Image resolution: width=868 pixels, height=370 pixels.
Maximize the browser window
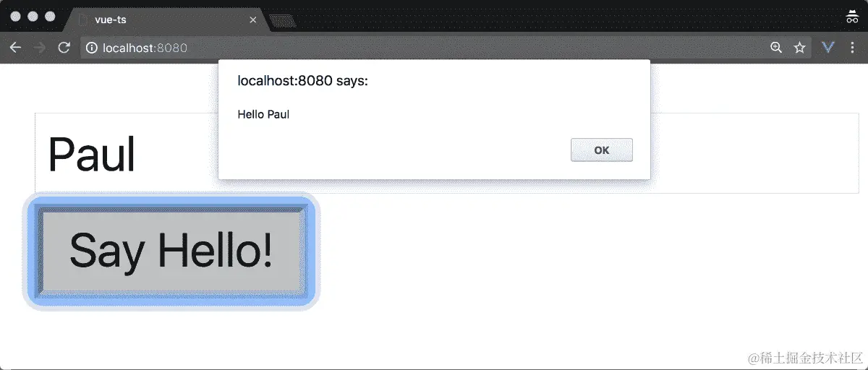(50, 17)
